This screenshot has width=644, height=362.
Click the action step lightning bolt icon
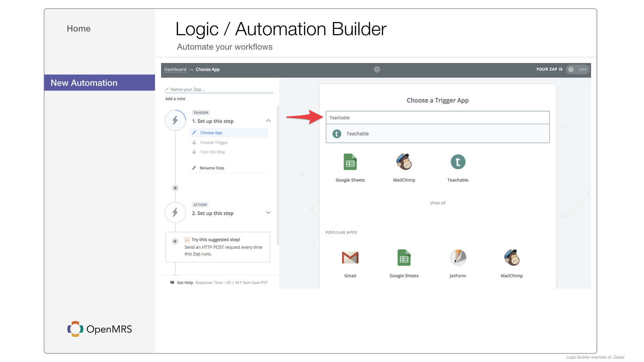175,213
